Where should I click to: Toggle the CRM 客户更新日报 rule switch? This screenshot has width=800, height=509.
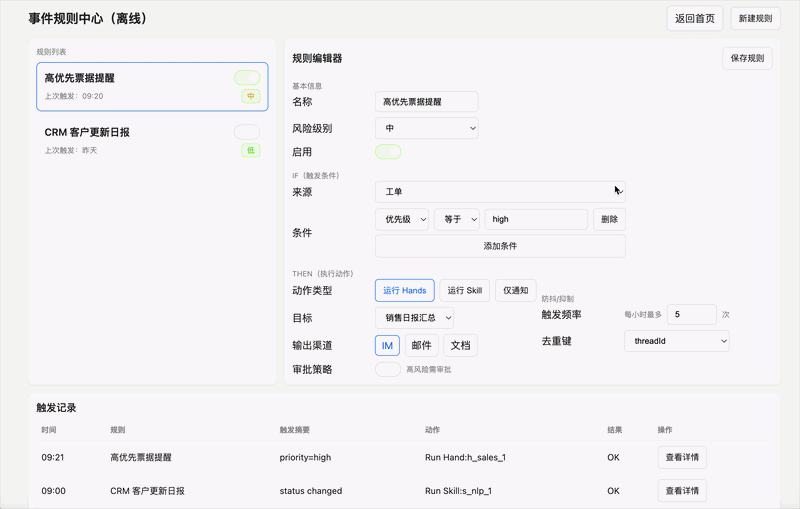(247, 132)
